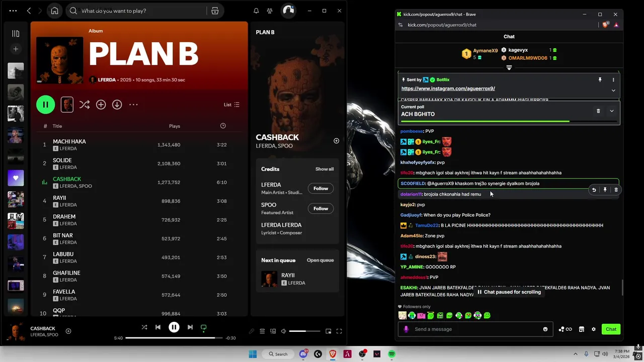Toggle shuffle next to the album art

click(x=84, y=105)
